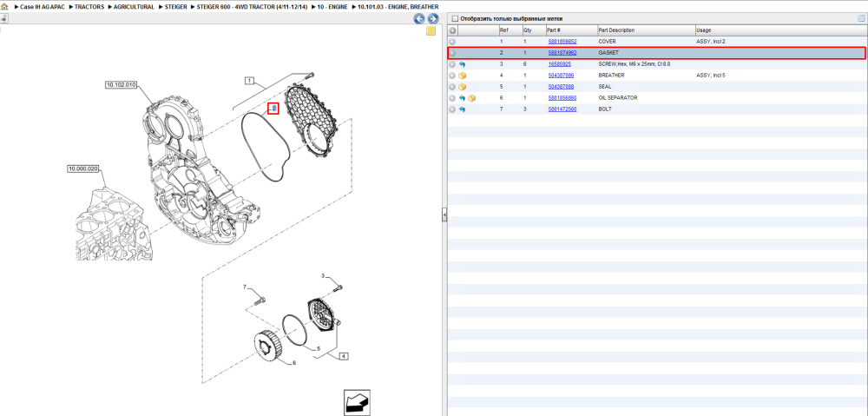
Task: Click blue arrow icon in BOLT row
Action: tap(463, 109)
